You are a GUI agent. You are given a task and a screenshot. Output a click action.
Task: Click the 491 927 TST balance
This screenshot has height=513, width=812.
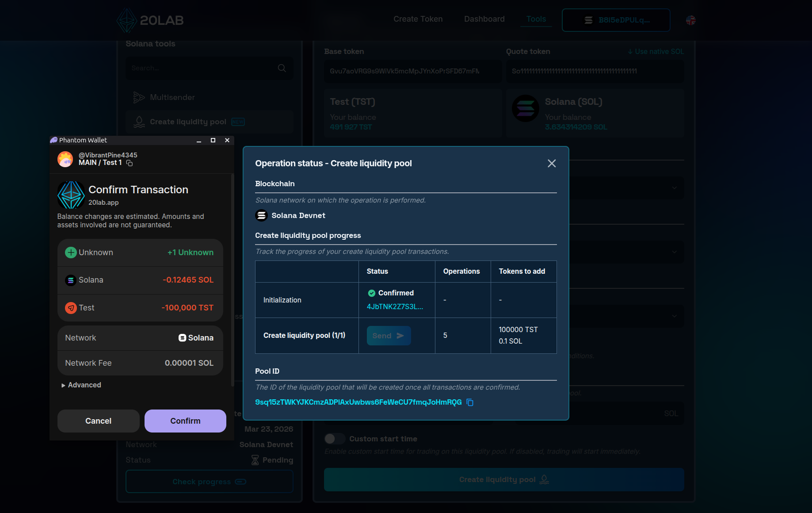pos(351,127)
